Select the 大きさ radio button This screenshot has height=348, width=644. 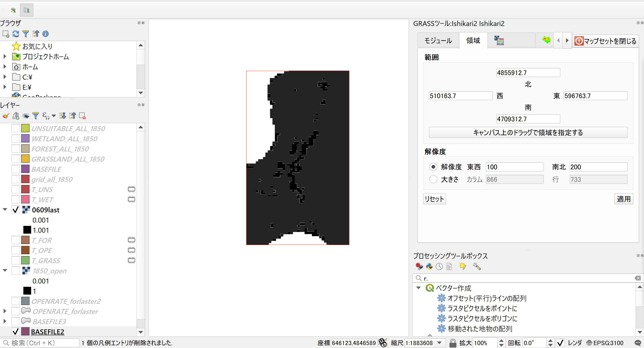click(433, 179)
